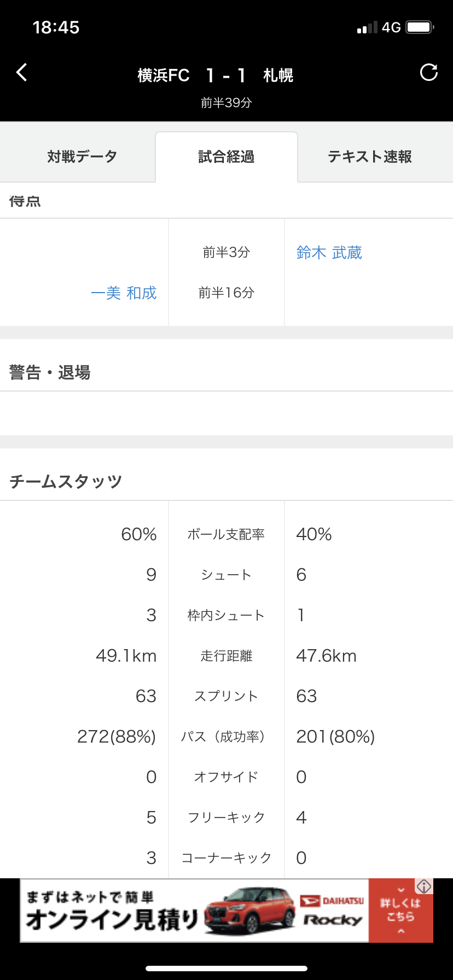This screenshot has height=980, width=453.
Task: Open scorer 鈴木 武蔵 player link
Action: click(329, 253)
